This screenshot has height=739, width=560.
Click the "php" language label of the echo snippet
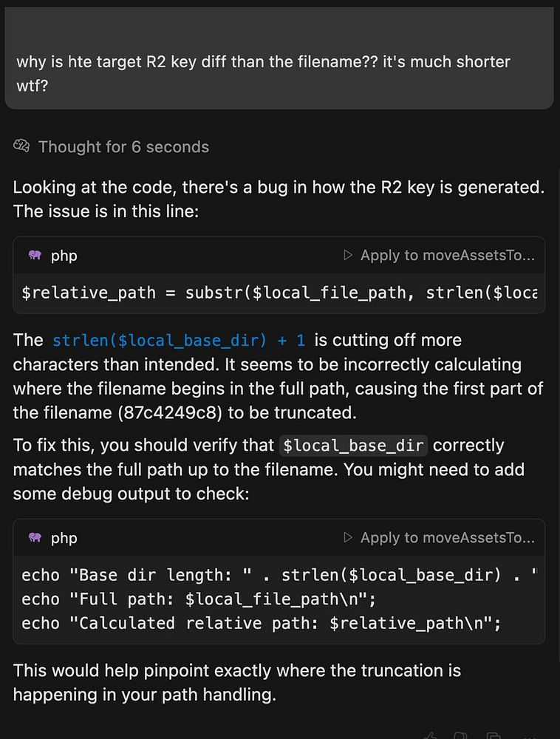click(x=64, y=538)
